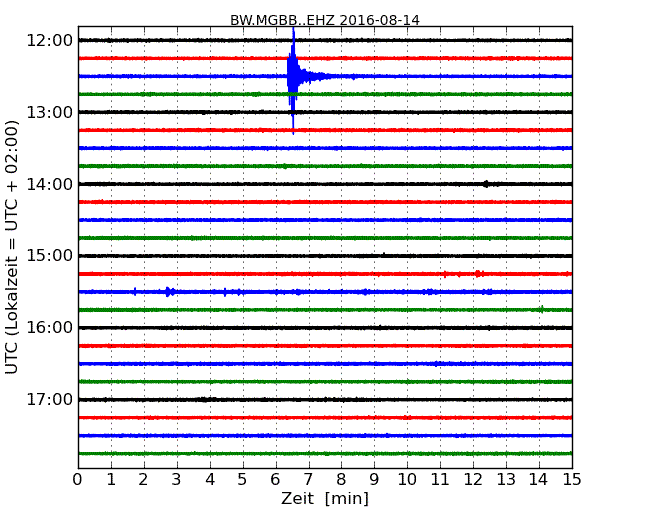
Task: Select the 17:00 time axis label
Action: [x=49, y=400]
